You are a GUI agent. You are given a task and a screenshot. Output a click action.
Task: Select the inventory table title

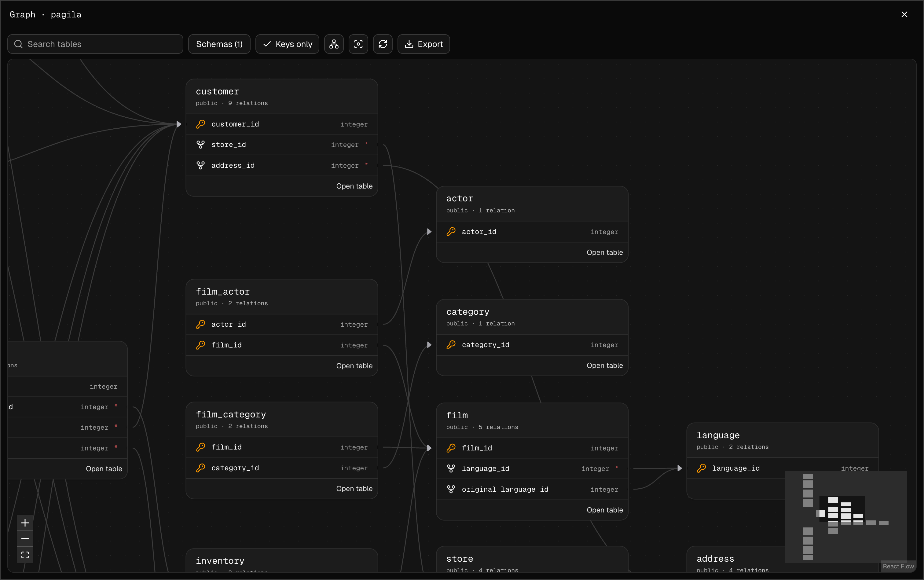220,561
